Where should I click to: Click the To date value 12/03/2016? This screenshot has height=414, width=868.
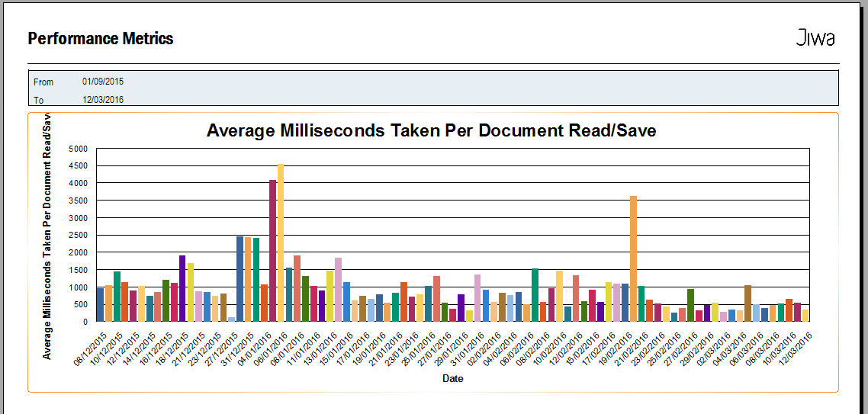tap(103, 99)
